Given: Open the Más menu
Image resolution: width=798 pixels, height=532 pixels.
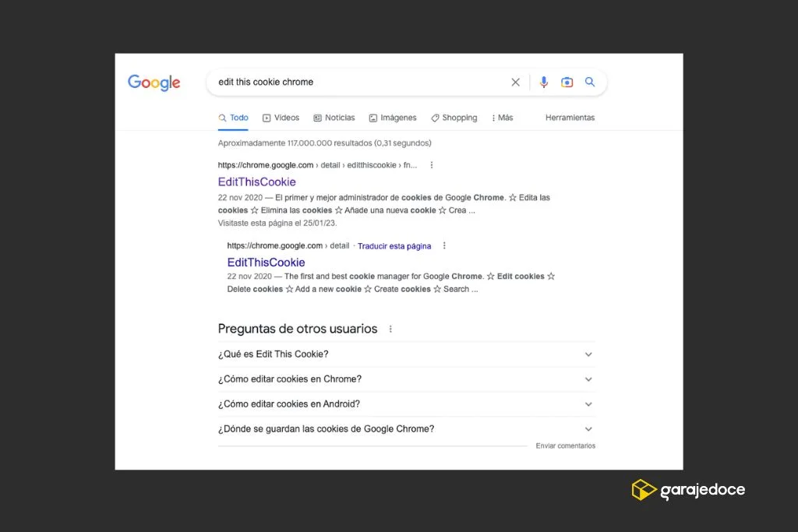Looking at the screenshot, I should 503,118.
